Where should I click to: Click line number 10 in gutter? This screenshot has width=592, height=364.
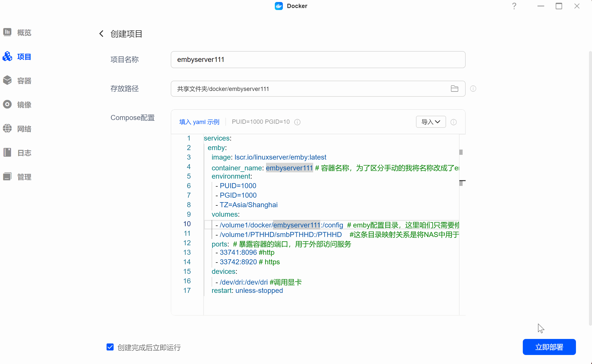pyautogui.click(x=187, y=224)
